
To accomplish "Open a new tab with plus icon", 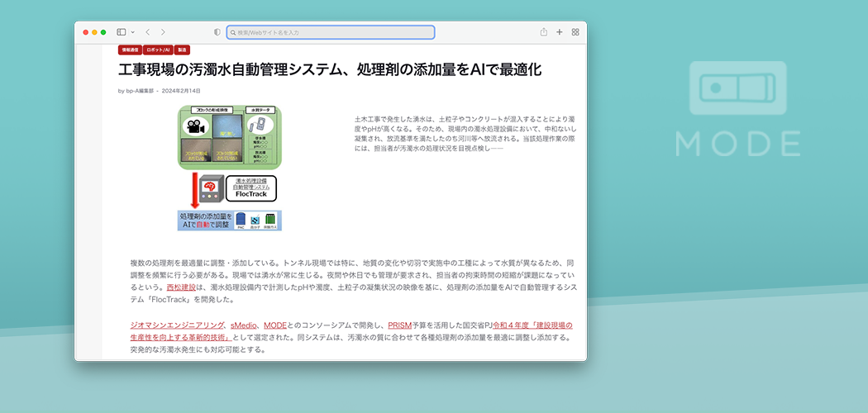I will 560,32.
